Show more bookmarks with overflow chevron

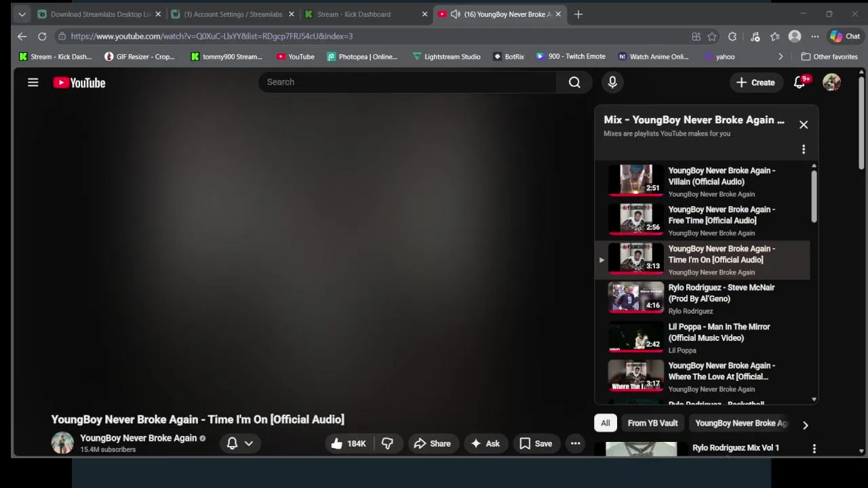point(781,57)
